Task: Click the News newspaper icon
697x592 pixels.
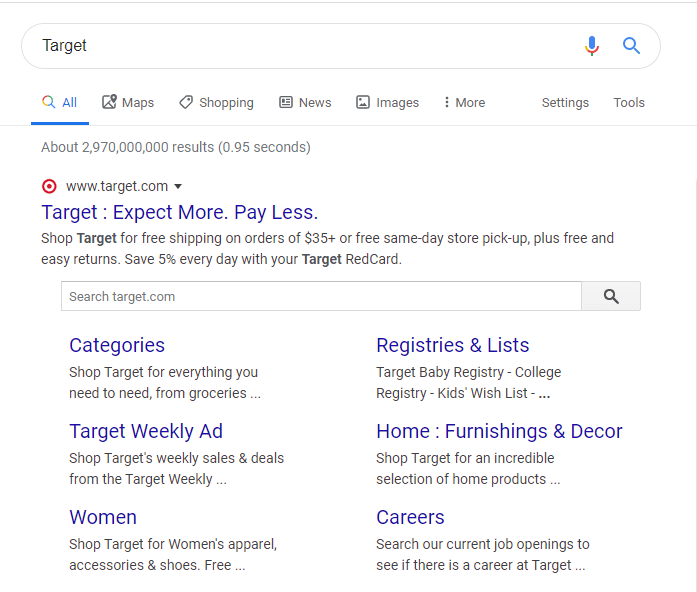Action: pos(285,102)
